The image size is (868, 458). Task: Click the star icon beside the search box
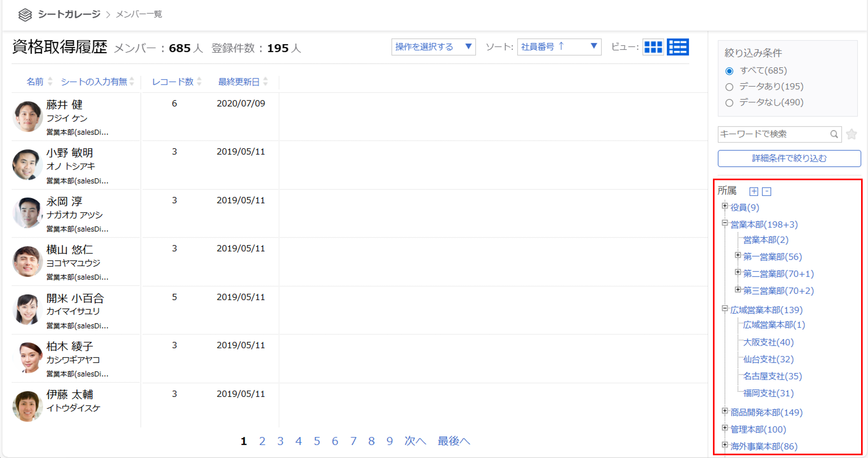pyautogui.click(x=851, y=134)
